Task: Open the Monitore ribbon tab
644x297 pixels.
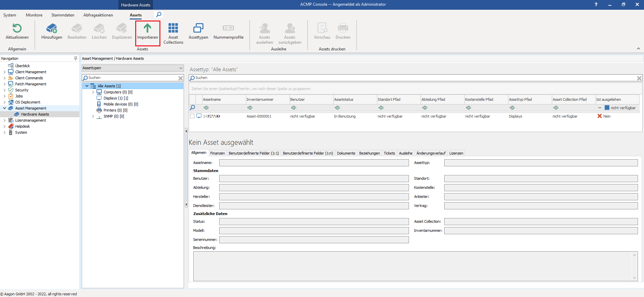Action: point(34,15)
